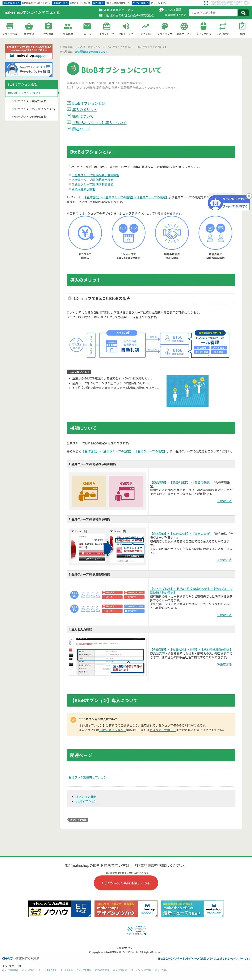Open イベント・企 calendar icon
This screenshot has width=252, height=980.
[106, 26]
